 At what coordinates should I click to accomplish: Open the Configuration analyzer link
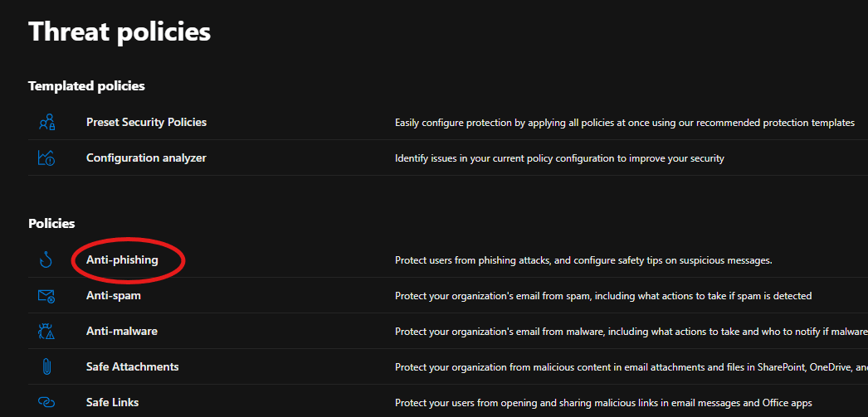click(x=146, y=158)
